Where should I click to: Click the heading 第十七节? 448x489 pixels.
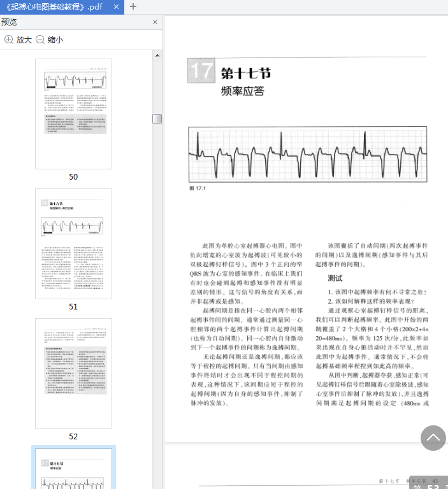[x=246, y=74]
